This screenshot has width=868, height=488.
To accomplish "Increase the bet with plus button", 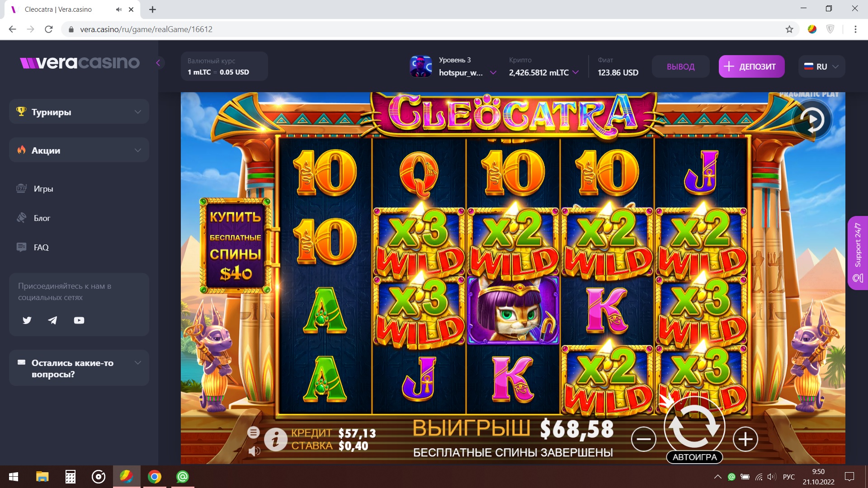I will click(x=745, y=439).
